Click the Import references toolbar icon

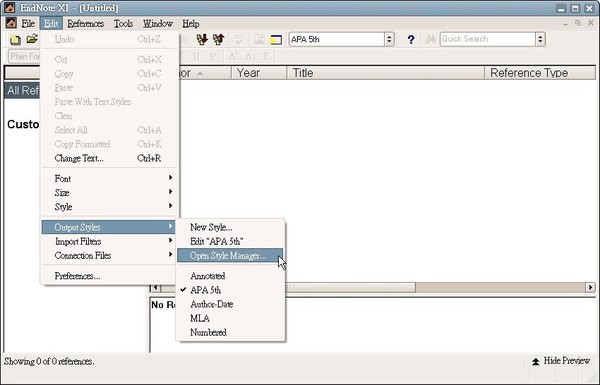coord(202,39)
